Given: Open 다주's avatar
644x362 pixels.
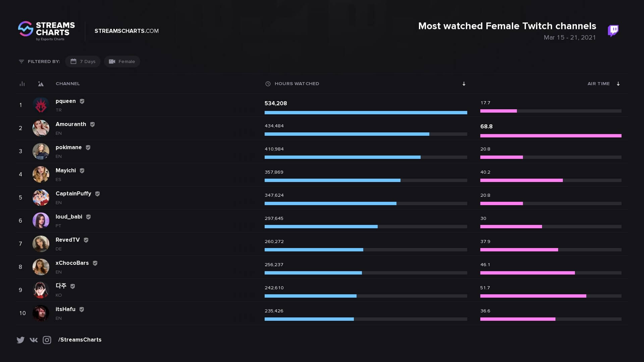Looking at the screenshot, I should [x=41, y=290].
